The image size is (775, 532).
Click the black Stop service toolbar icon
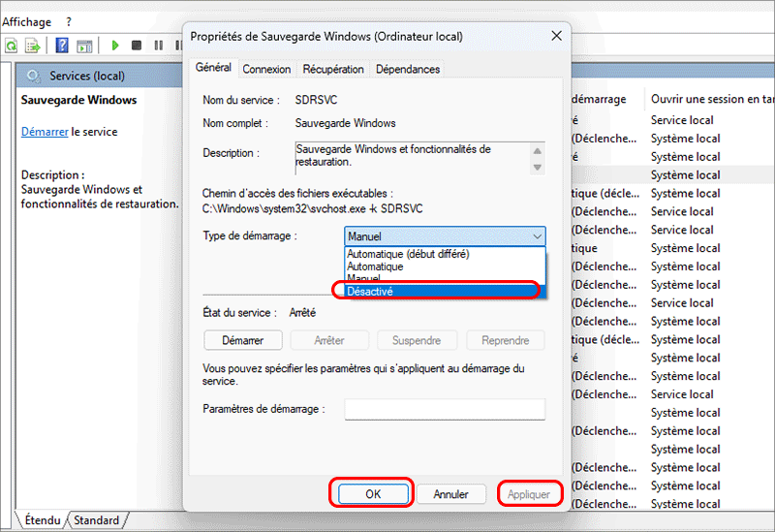137,46
